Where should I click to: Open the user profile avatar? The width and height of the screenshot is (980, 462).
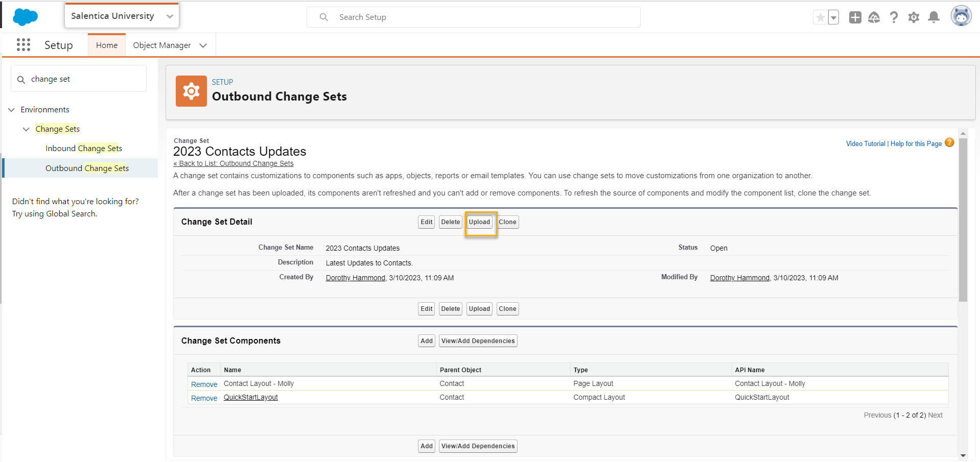click(x=961, y=16)
